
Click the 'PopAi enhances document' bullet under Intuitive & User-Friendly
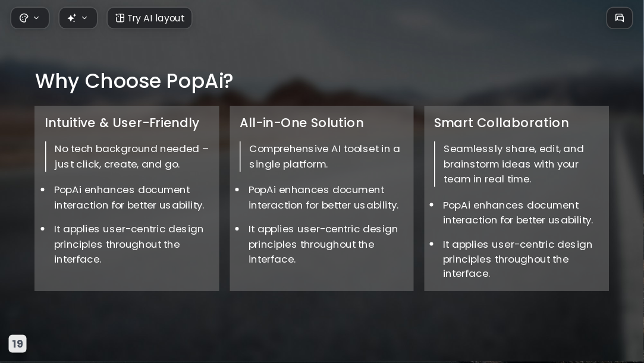tap(129, 197)
